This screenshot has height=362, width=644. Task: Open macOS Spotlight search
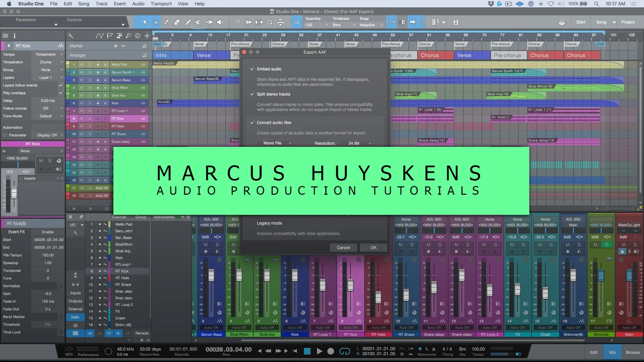tap(596, 4)
